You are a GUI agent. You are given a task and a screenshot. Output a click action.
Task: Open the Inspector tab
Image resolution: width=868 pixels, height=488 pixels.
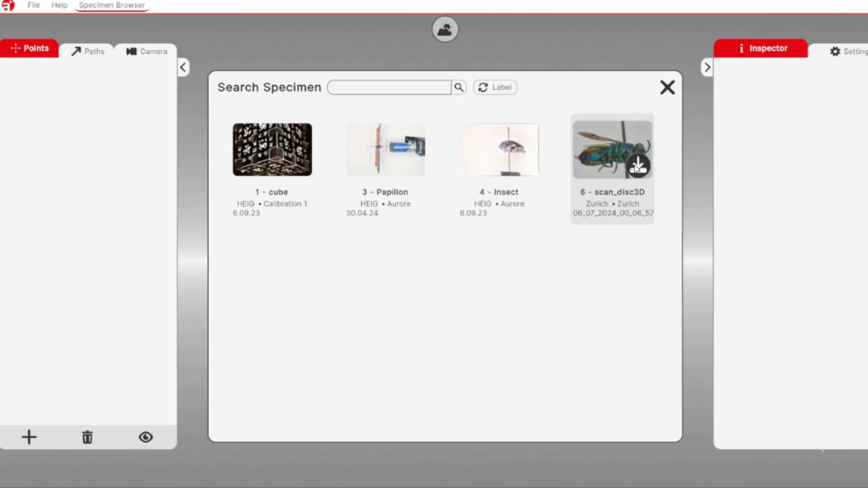(760, 48)
